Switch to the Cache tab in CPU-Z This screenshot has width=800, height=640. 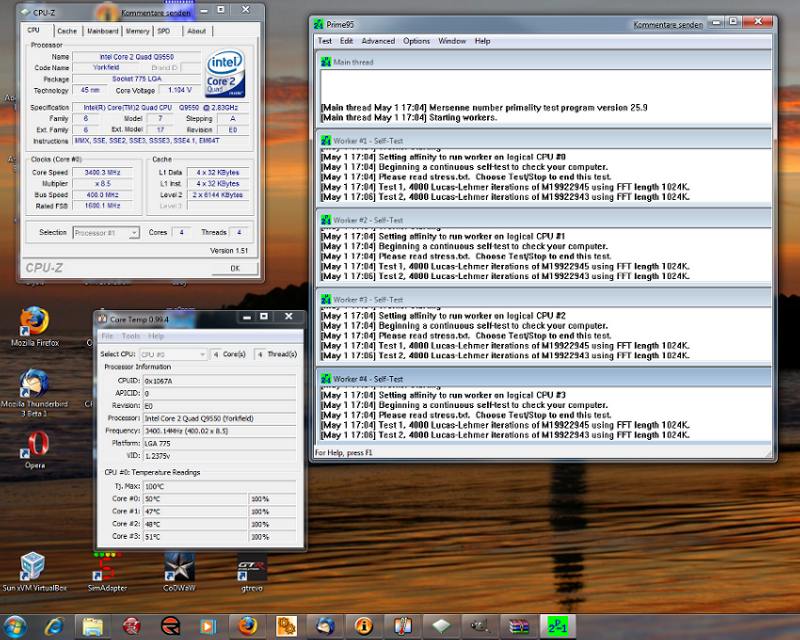pos(67,31)
